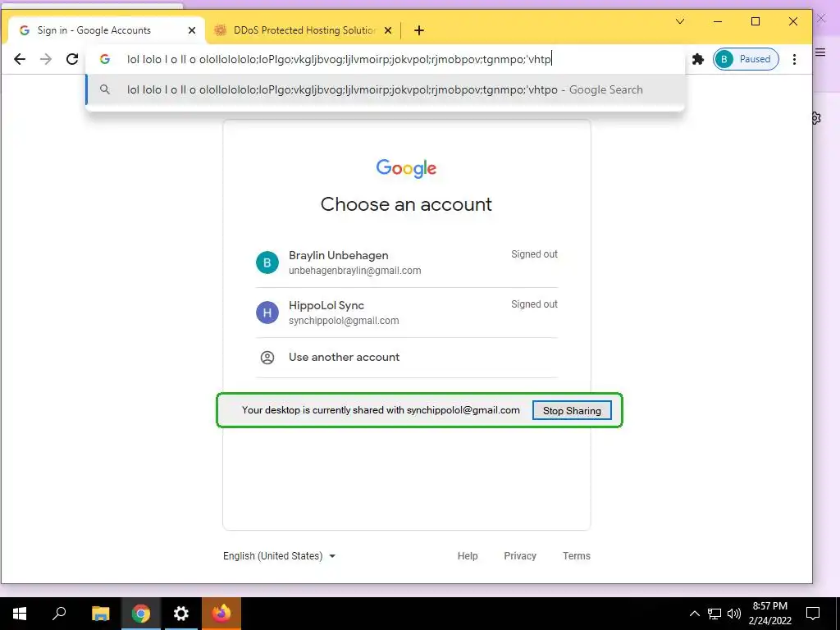Maximize the Chrome window

(756, 21)
